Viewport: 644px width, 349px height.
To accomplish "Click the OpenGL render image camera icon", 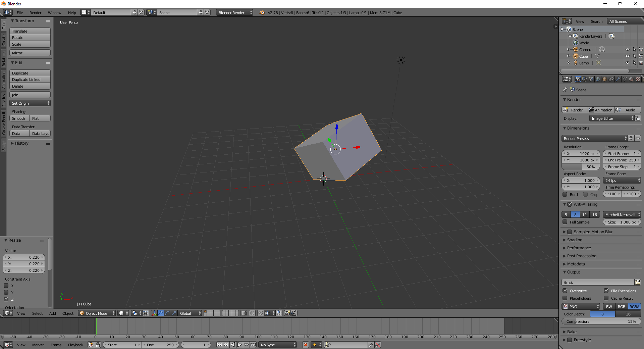I will [x=287, y=313].
